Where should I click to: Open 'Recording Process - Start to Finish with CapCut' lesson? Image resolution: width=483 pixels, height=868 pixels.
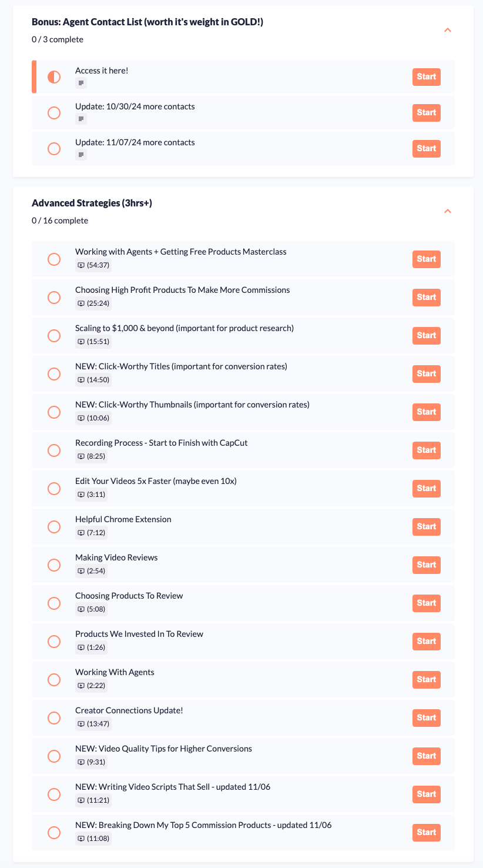click(x=426, y=450)
